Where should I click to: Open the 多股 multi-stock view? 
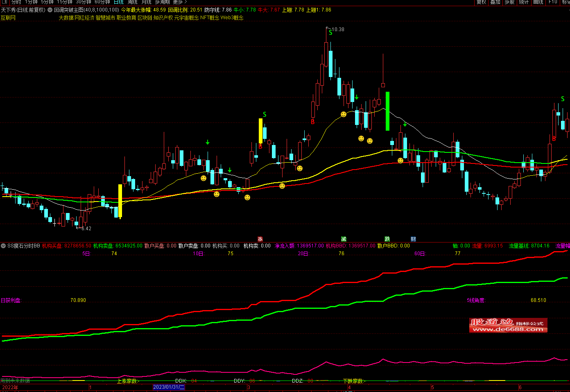[509, 2]
